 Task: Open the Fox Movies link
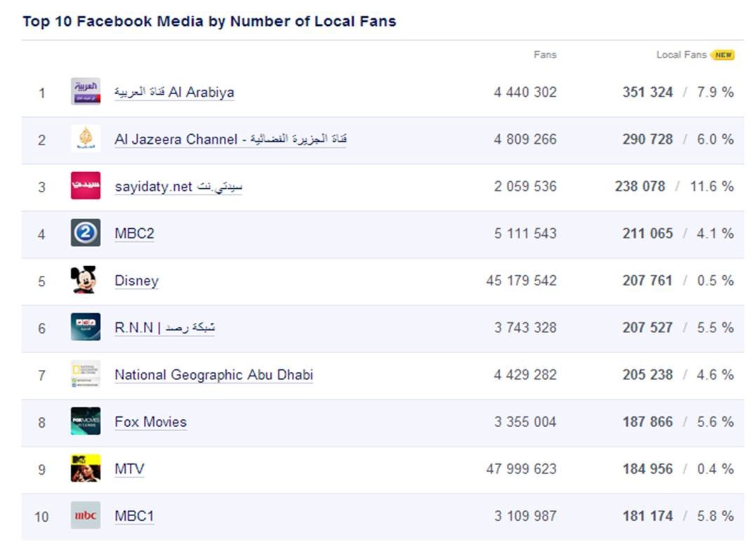[x=150, y=422]
